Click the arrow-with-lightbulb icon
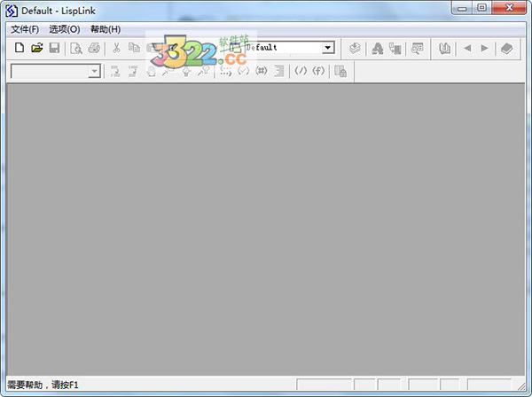This screenshot has height=397, width=532. [204, 71]
